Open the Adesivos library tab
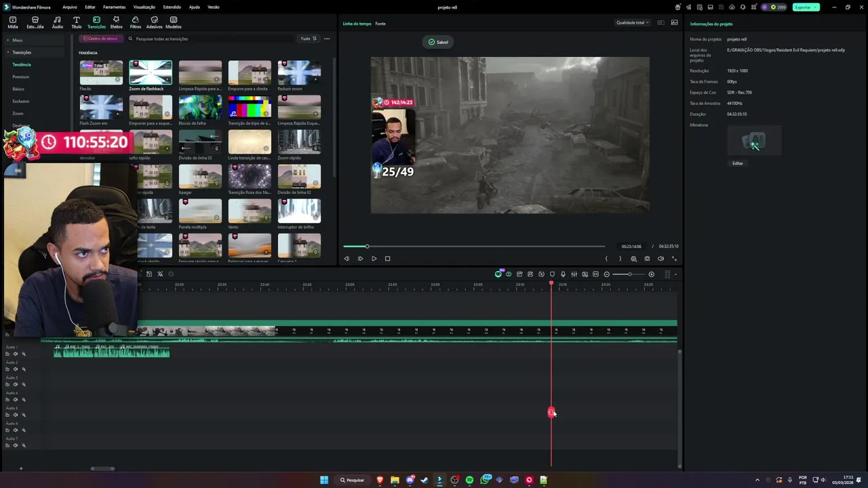Screen dimensions: 868x488 tap(155, 22)
